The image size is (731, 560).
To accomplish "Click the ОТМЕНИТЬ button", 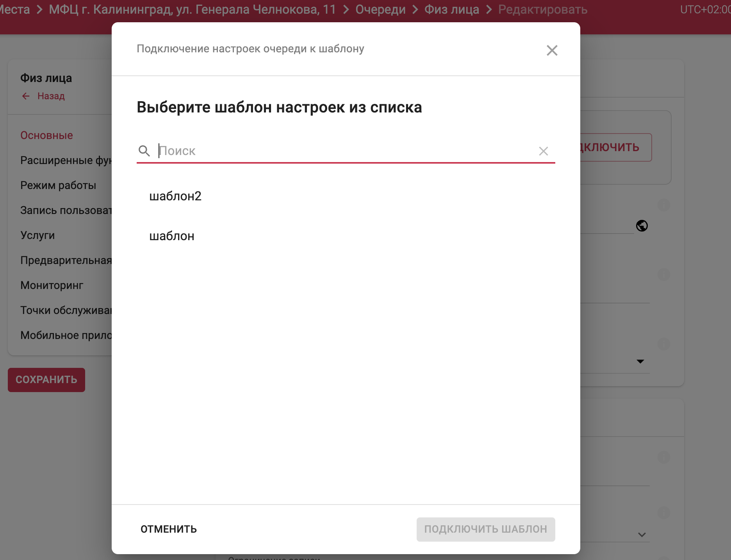I will (169, 529).
